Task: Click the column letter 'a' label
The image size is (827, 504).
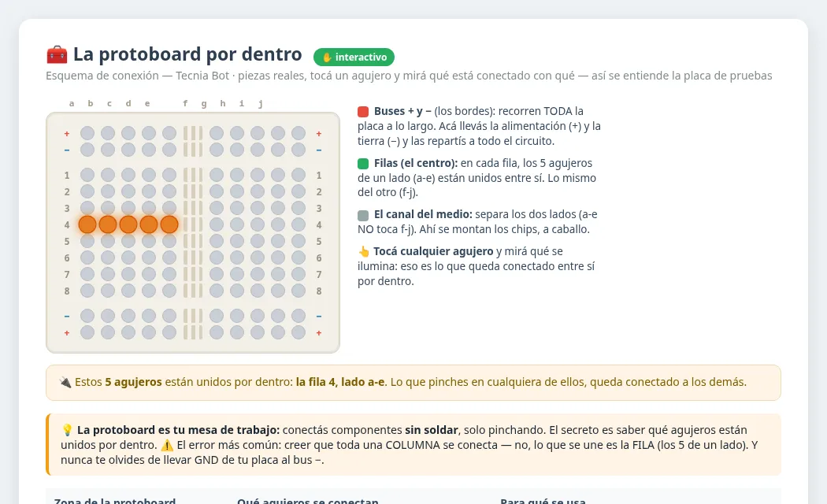Action: [x=72, y=103]
